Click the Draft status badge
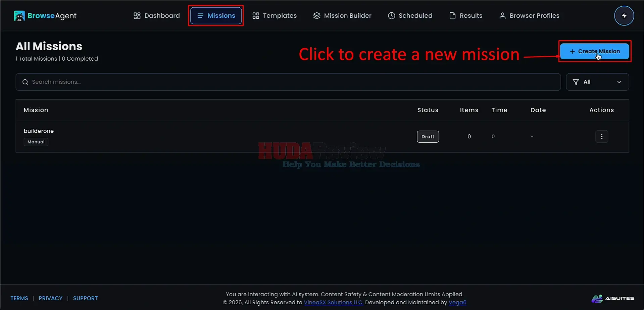Viewport: 644px width, 310px height. click(428, 137)
